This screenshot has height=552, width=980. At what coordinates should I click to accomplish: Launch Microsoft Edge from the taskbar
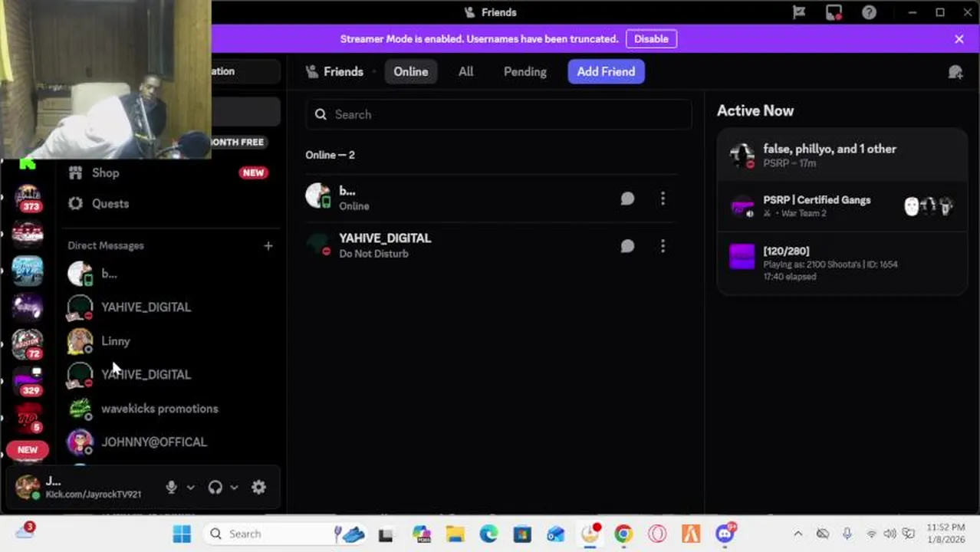tap(488, 534)
